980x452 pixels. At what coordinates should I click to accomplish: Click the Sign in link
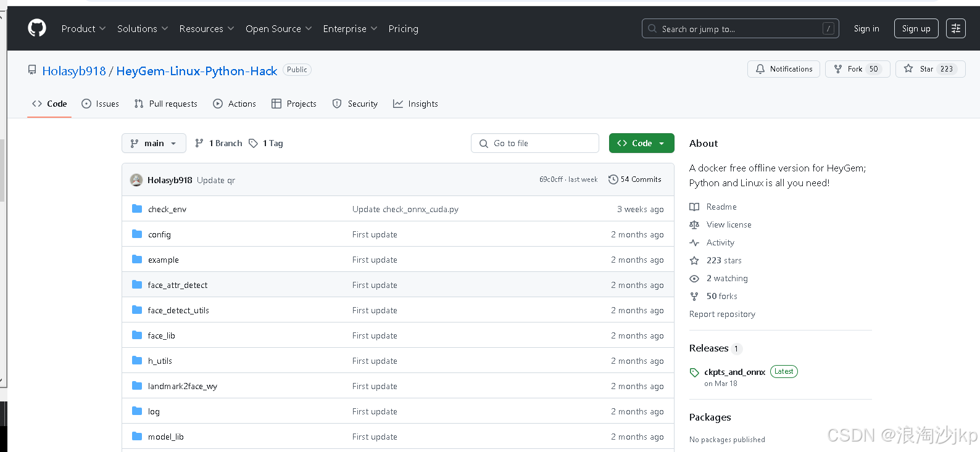click(866, 28)
